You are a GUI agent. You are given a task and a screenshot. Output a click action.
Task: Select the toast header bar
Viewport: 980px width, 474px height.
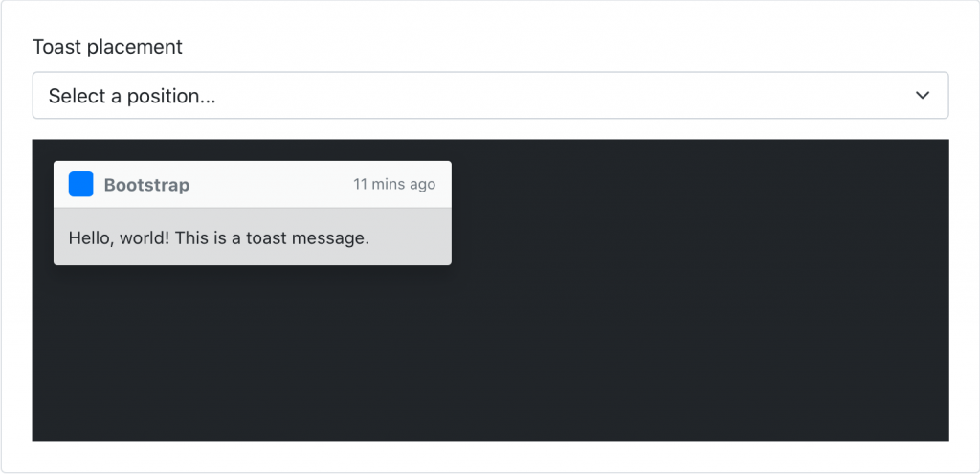(253, 185)
